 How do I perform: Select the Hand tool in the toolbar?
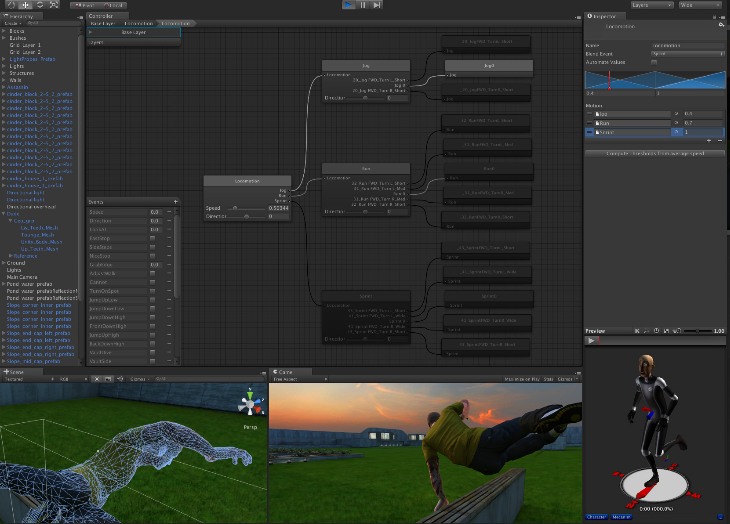pyautogui.click(x=9, y=5)
